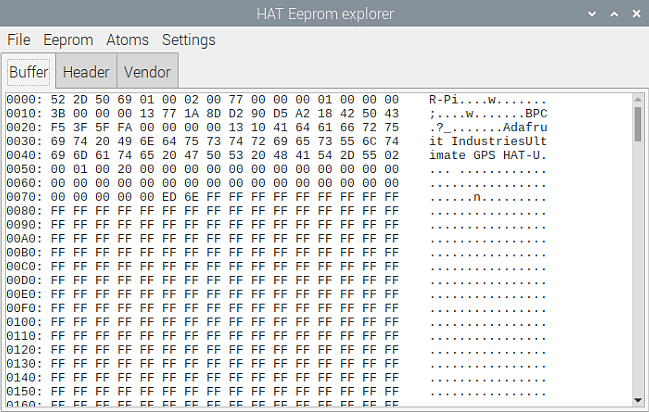
Task: Click the scrollbar up arrow
Action: 638,99
